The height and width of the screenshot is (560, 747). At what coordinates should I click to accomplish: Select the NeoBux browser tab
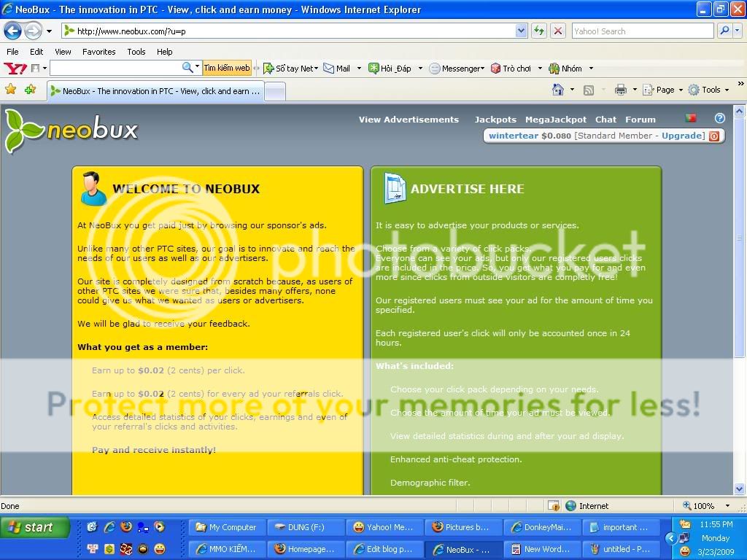click(x=155, y=91)
